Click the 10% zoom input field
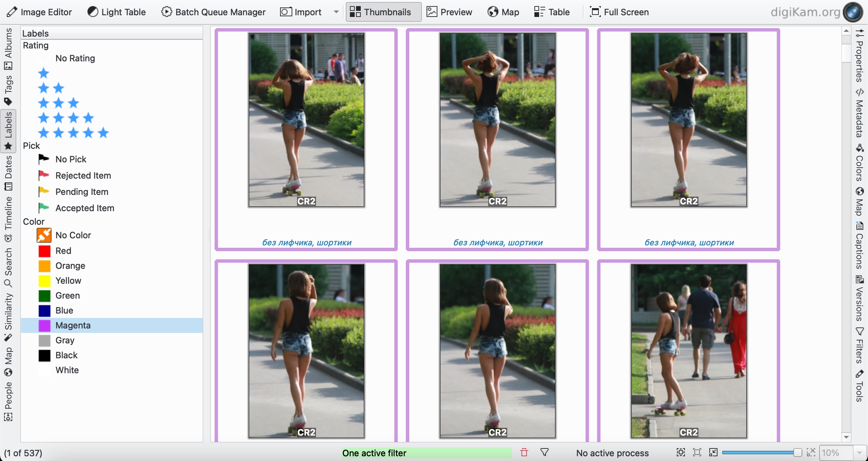 point(836,453)
